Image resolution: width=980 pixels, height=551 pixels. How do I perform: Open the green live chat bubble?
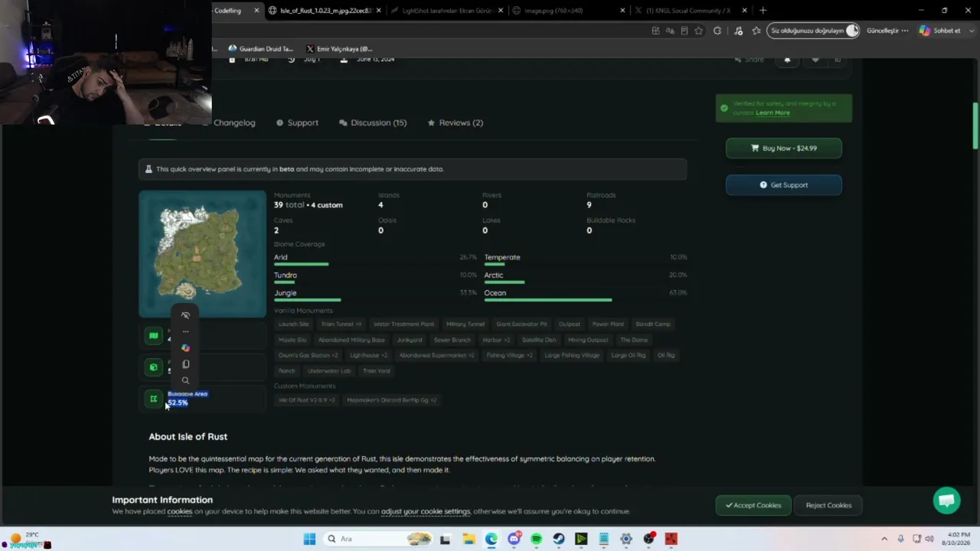pos(947,500)
